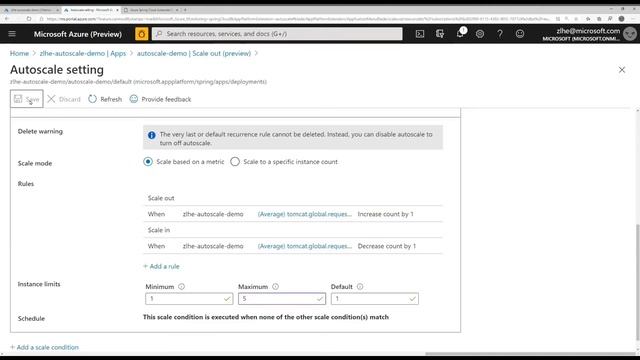Select Scale based on a metric
The width and height of the screenshot is (640, 360).
(148, 162)
